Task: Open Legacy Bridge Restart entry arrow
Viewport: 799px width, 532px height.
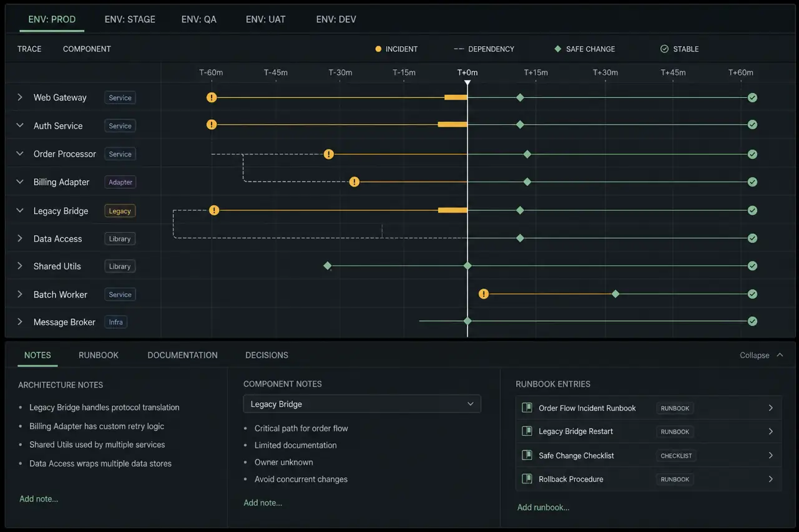Action: coord(771,431)
